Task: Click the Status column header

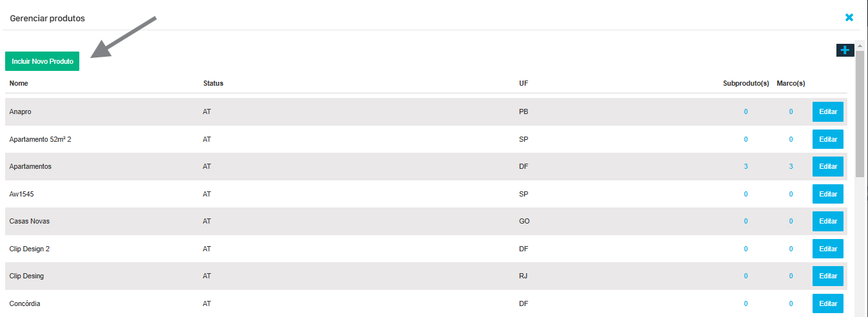Action: tap(213, 83)
